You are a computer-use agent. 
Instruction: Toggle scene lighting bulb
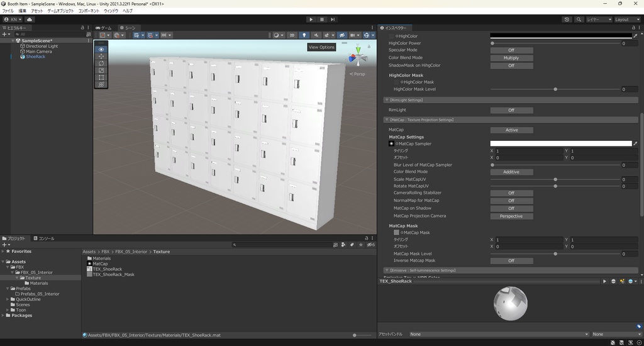[304, 35]
